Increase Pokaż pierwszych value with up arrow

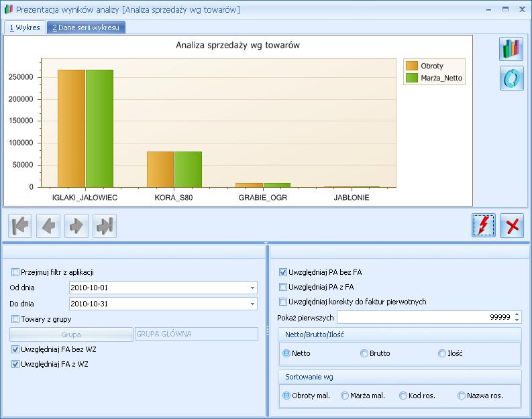(x=517, y=314)
